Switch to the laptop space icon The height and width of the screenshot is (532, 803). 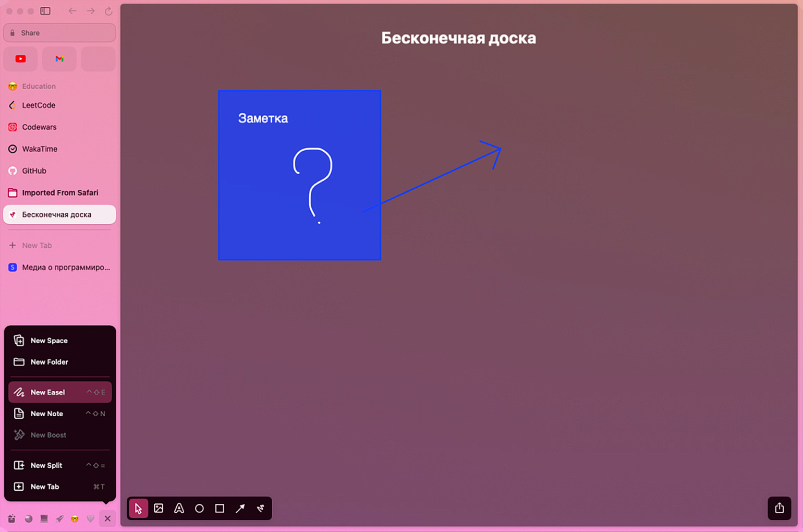44,518
